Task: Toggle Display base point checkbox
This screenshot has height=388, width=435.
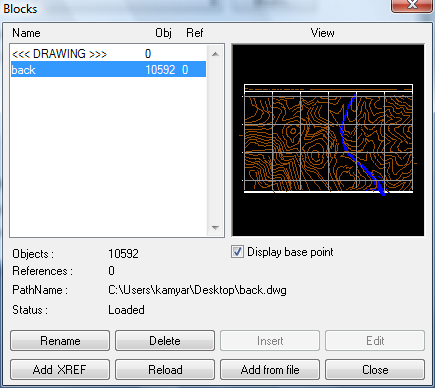Action: [x=237, y=252]
